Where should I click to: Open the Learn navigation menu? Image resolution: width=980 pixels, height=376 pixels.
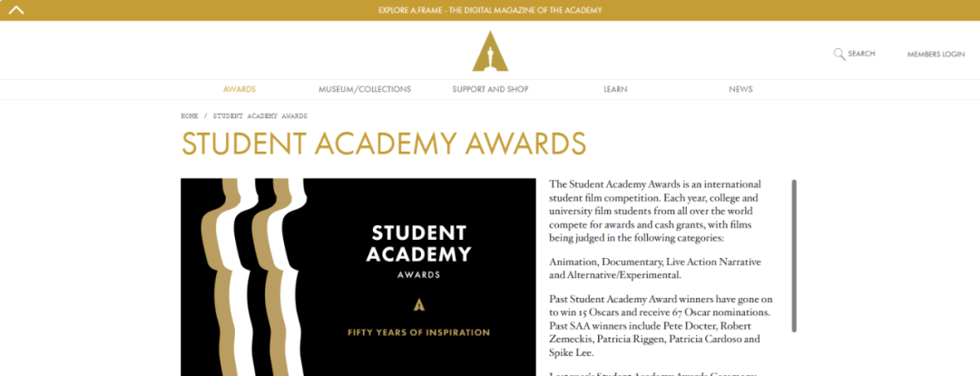point(615,90)
